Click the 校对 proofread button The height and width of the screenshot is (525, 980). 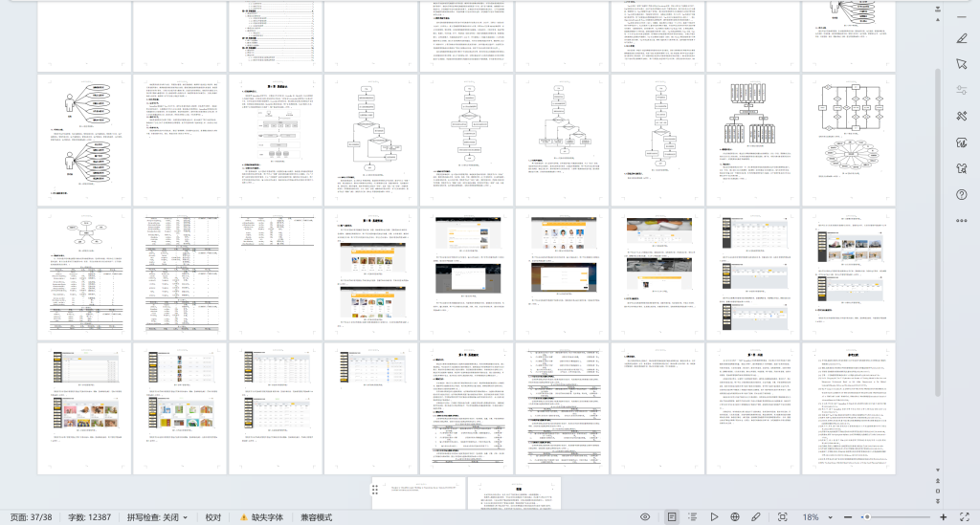[x=213, y=517]
